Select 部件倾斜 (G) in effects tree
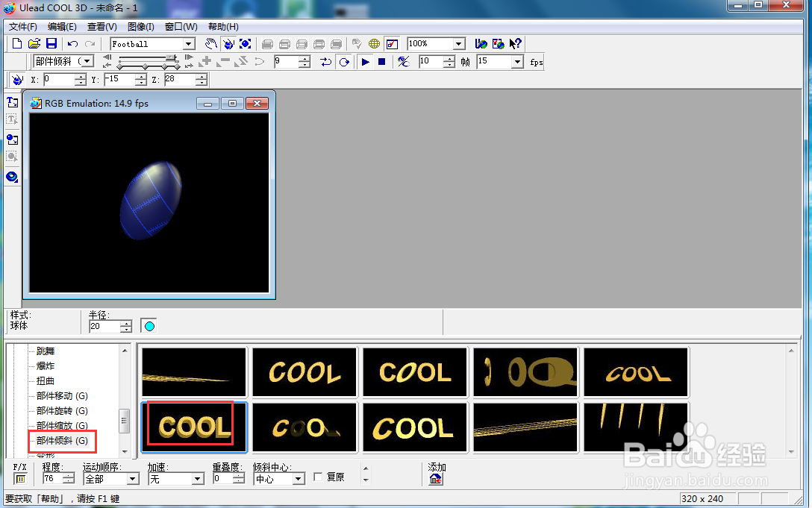The height and width of the screenshot is (508, 812). tap(62, 441)
